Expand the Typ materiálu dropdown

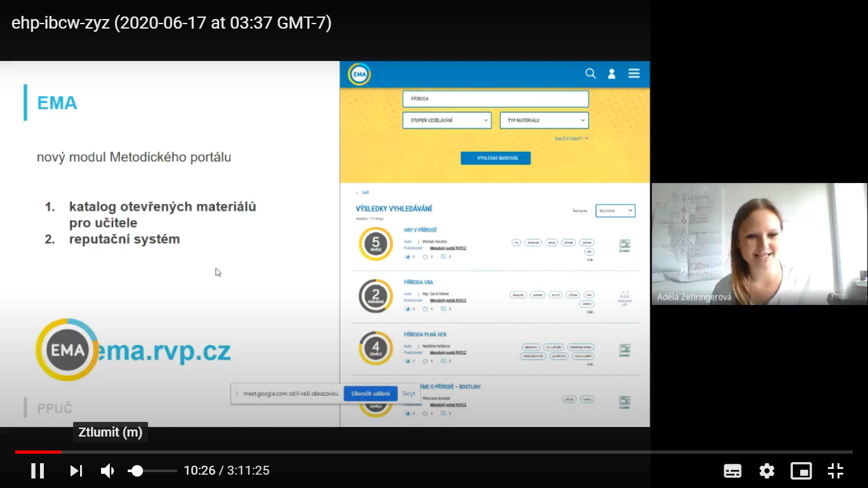[x=544, y=120]
